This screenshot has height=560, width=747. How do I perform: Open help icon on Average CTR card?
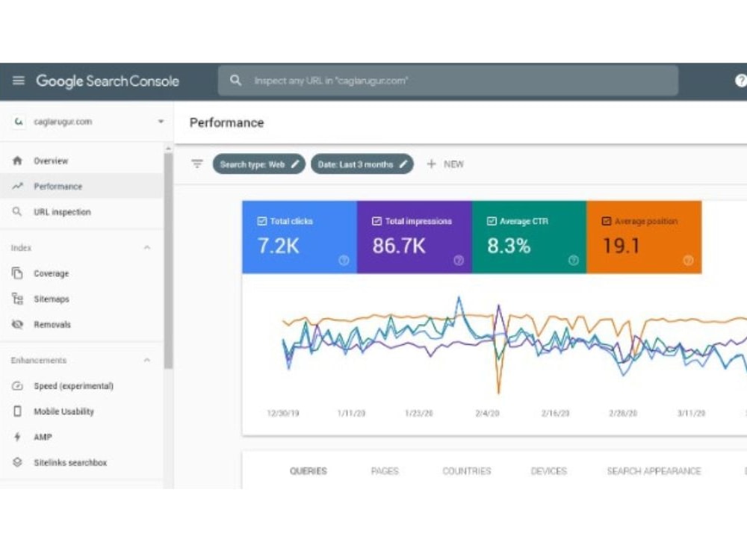click(573, 260)
